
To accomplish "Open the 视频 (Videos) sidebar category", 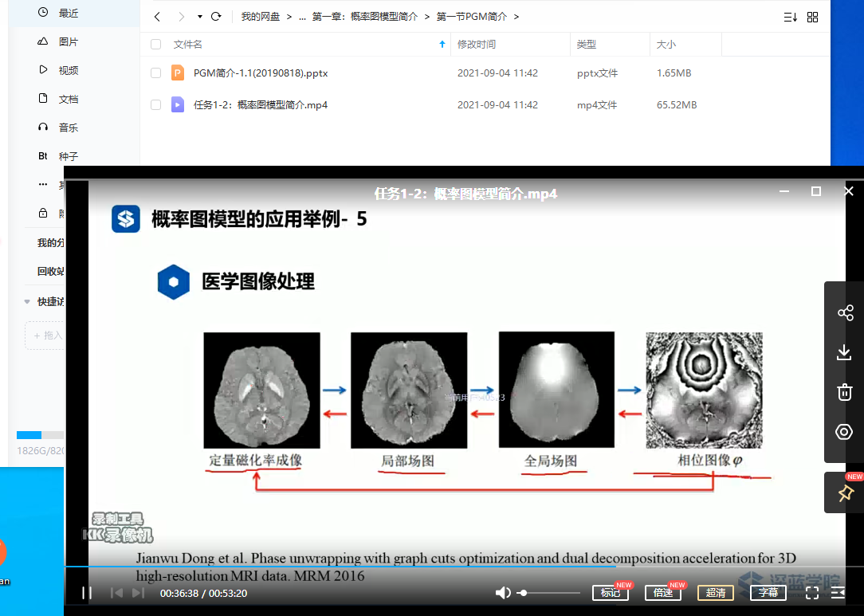I will 69,71.
